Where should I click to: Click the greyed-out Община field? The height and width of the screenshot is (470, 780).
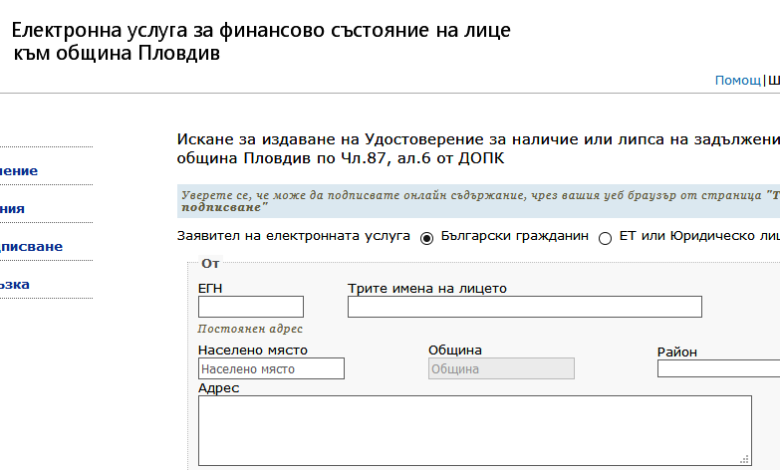(x=501, y=369)
